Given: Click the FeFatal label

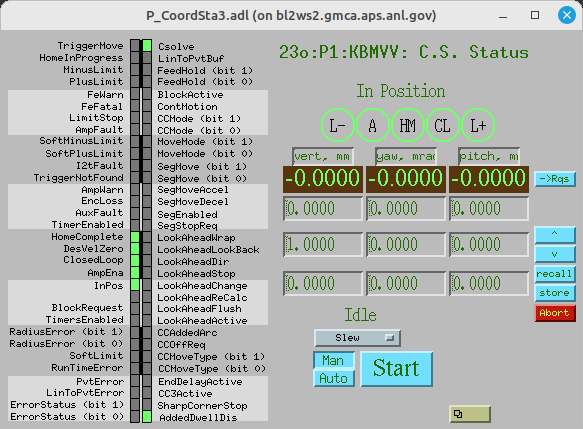Looking at the screenshot, I should pos(102,107).
